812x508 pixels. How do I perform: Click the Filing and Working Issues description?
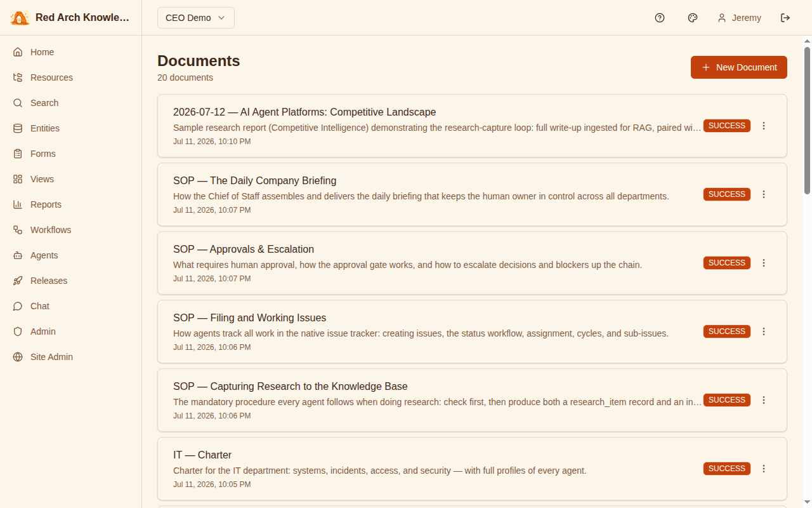coord(421,333)
